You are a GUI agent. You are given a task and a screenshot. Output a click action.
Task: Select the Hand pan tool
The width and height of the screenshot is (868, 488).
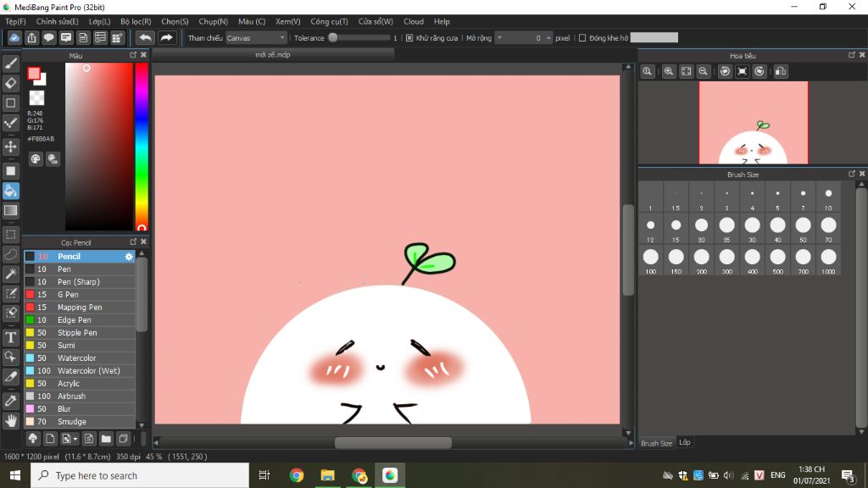pos(10,420)
